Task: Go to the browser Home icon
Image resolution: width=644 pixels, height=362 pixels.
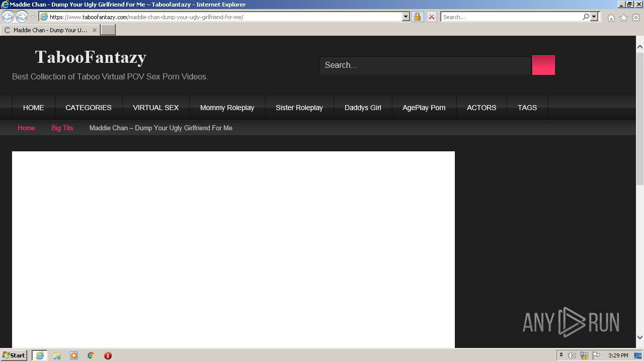Action: click(611, 18)
